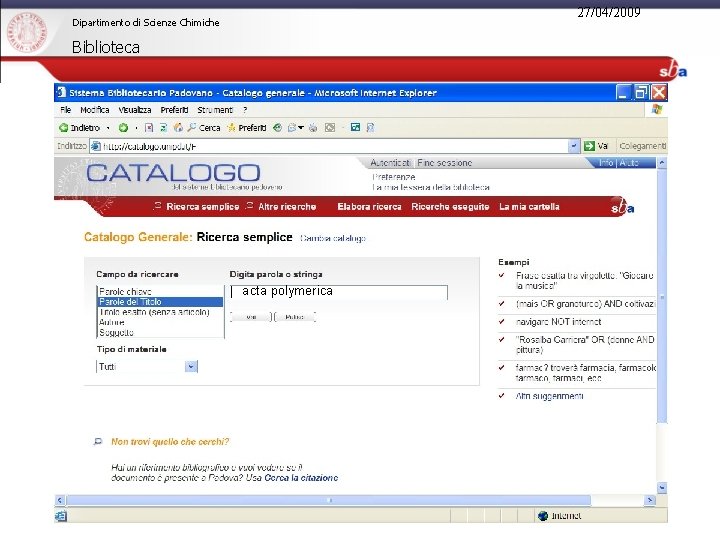Open the Ricerche eseguite tab
Screen dimensions: 720x540
[450, 207]
